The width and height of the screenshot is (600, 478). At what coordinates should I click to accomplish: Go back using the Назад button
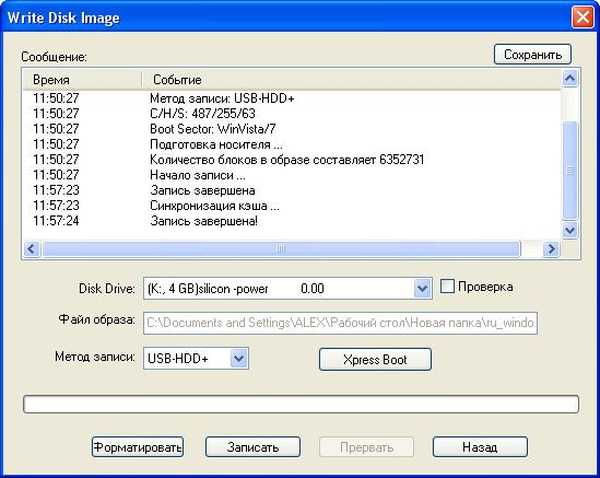point(479,447)
